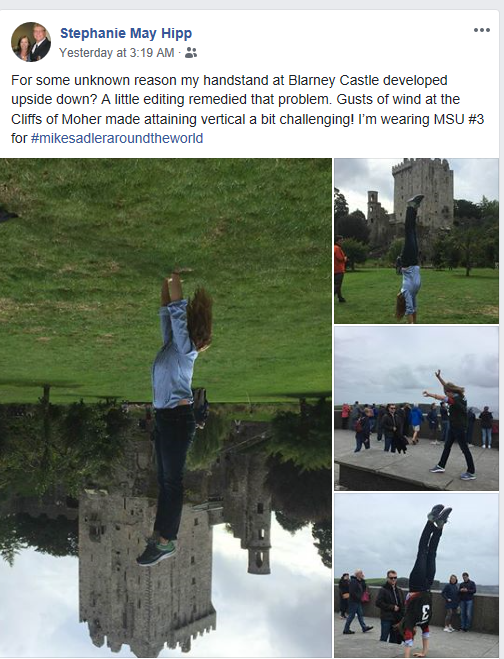Click the post caption about Blarney Castle

pyautogui.click(x=248, y=109)
